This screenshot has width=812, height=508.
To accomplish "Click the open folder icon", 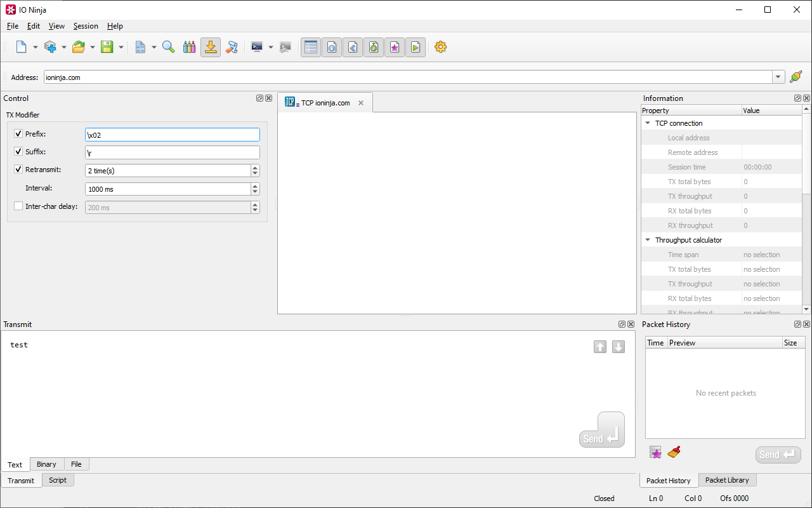I will click(79, 47).
